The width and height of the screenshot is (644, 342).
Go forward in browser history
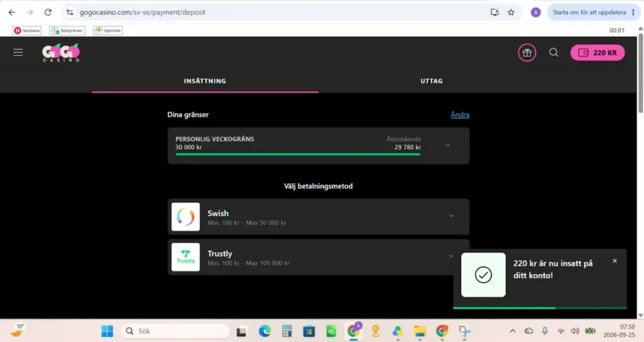(x=30, y=13)
